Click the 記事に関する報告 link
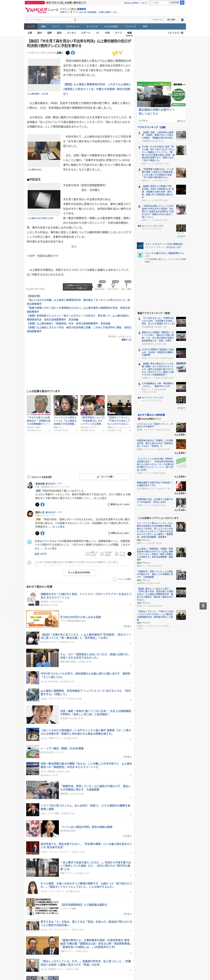210x980 pixels. (36, 289)
